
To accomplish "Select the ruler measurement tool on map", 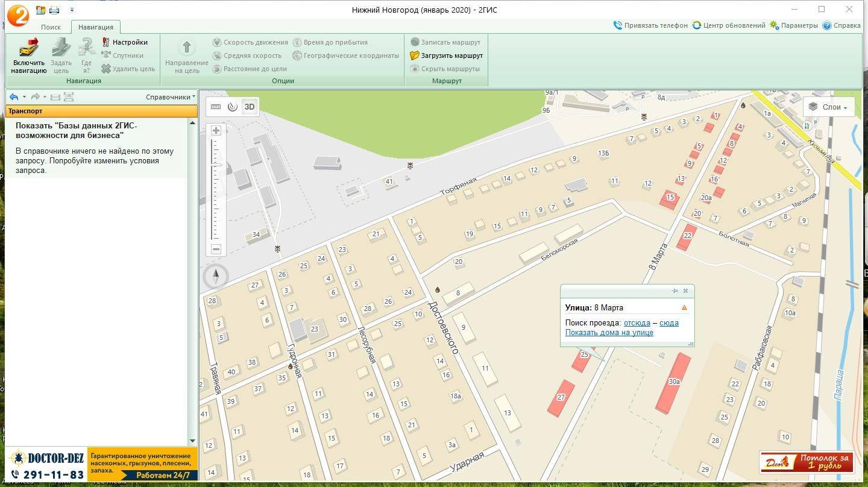I will click(x=216, y=107).
